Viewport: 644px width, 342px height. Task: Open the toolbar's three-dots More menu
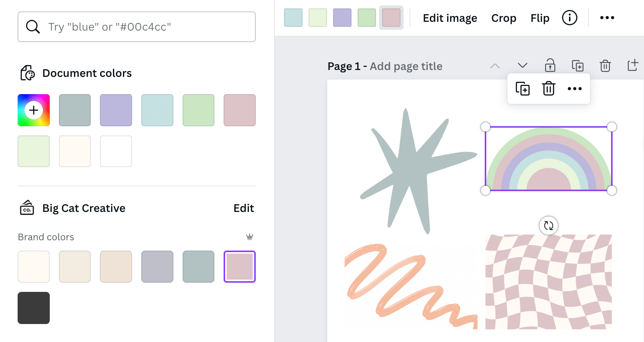coord(607,18)
